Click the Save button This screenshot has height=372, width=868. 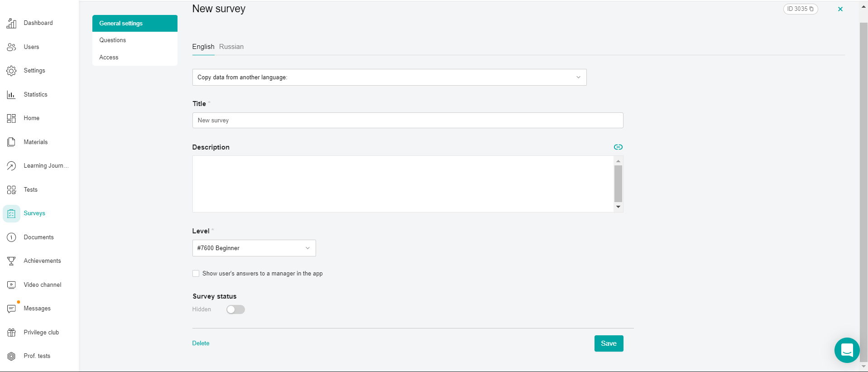coord(609,343)
